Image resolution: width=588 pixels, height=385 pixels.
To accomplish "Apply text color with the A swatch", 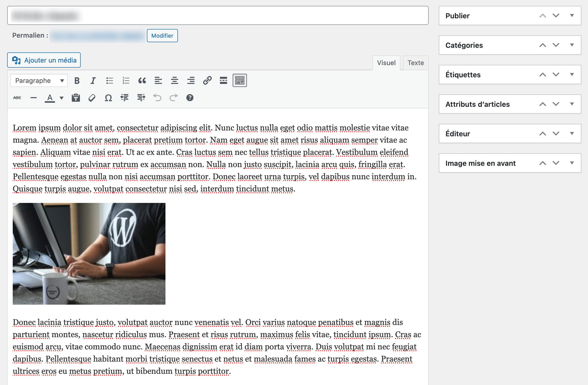I will pyautogui.click(x=50, y=98).
